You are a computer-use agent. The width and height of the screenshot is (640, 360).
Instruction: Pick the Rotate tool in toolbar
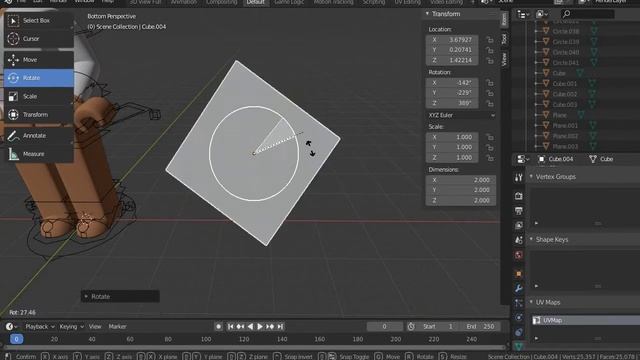tap(39, 78)
